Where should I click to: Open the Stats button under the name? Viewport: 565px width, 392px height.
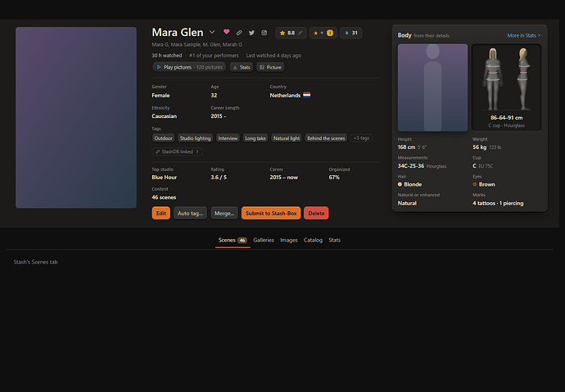pos(242,67)
